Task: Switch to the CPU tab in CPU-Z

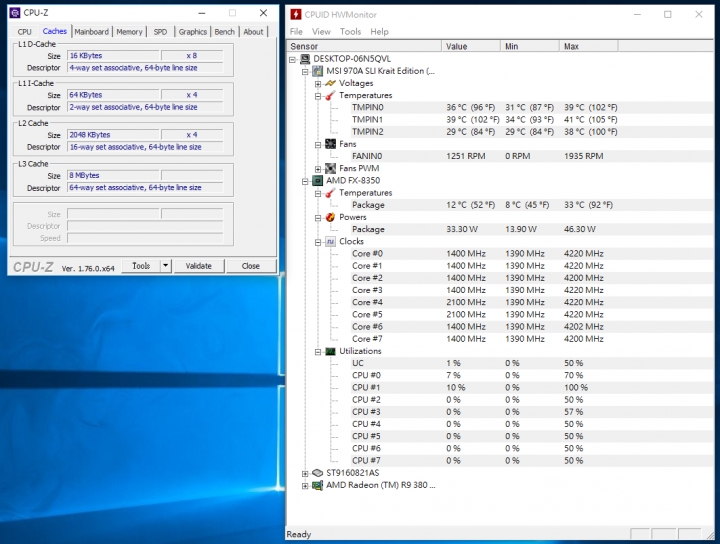Action: tap(24, 32)
